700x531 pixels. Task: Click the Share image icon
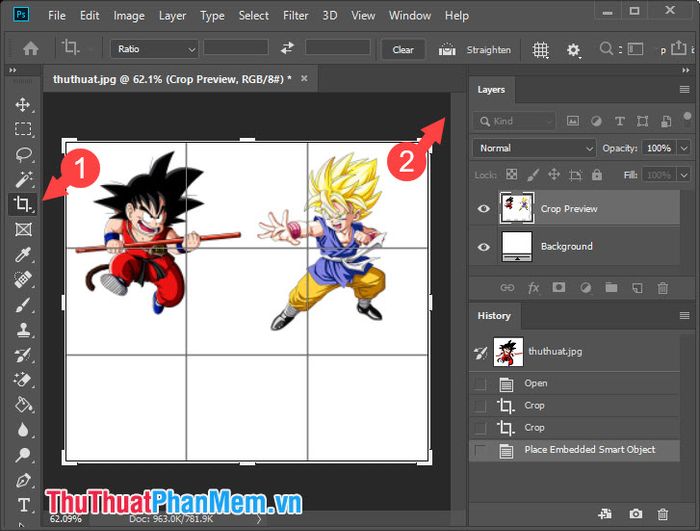coord(678,48)
